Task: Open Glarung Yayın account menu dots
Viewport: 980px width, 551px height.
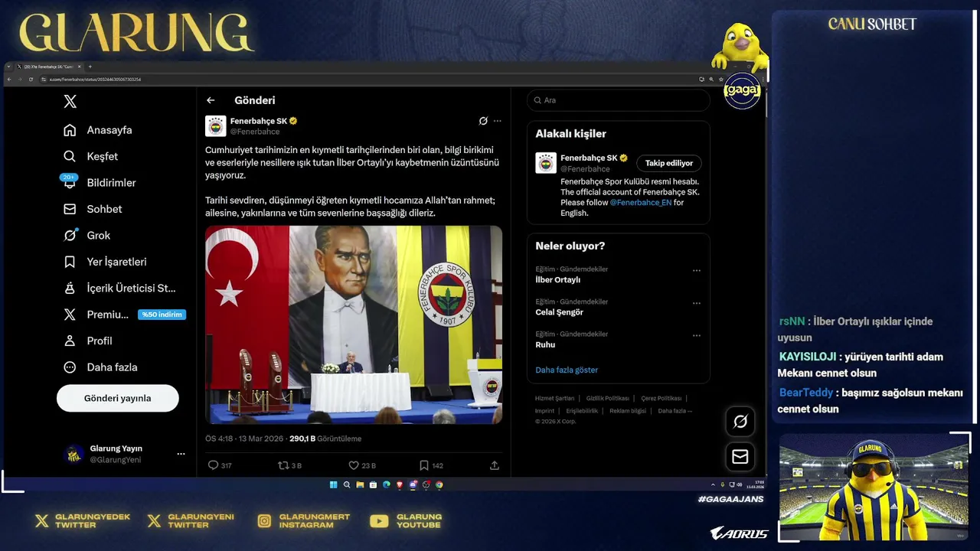Action: (181, 454)
